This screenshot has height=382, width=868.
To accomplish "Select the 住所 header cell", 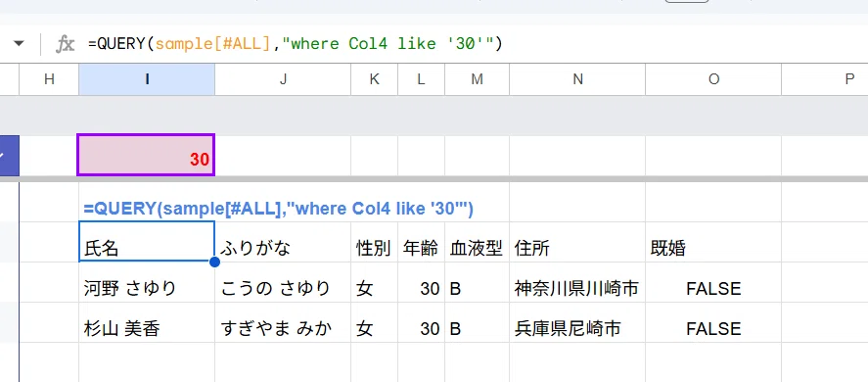I will (577, 242).
